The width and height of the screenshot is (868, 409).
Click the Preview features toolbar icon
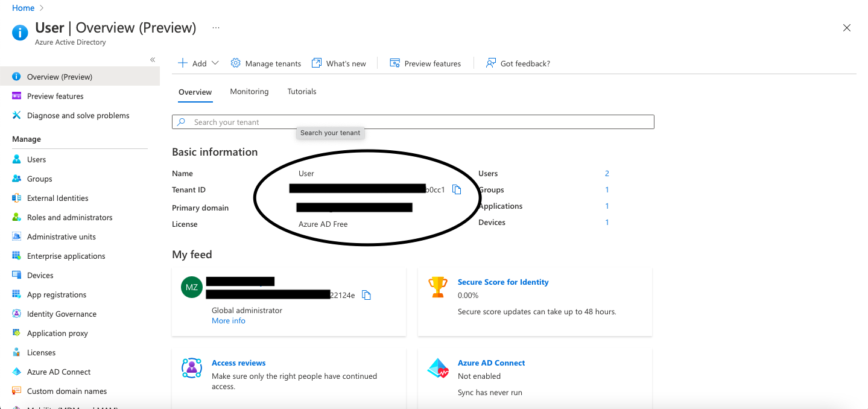(x=395, y=63)
